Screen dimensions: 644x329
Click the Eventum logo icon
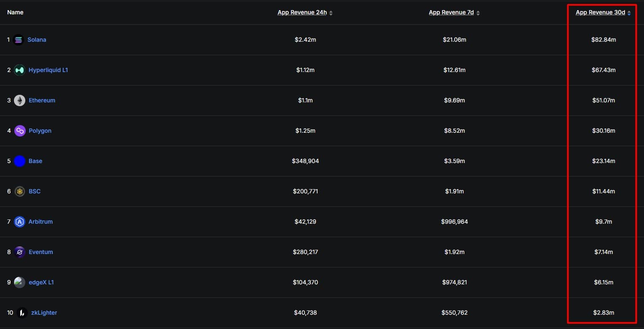(19, 252)
